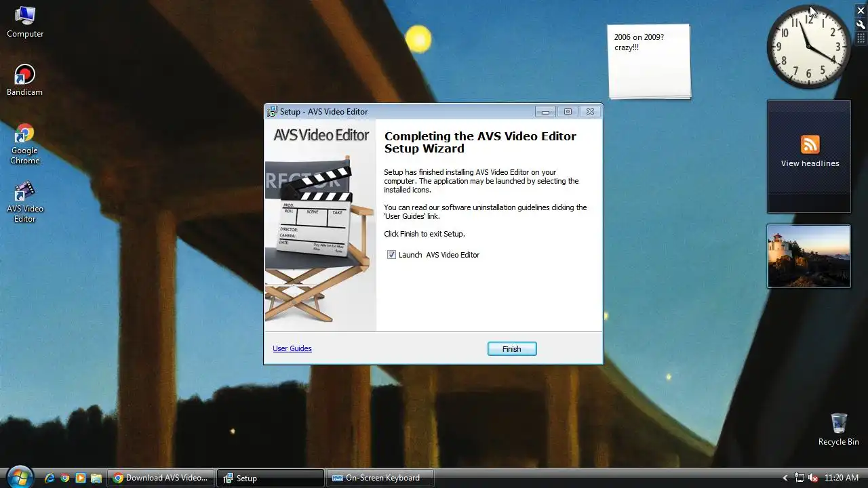Click the 'Click Finish to exit Setup.' text
868x488 pixels.
[x=425, y=234]
